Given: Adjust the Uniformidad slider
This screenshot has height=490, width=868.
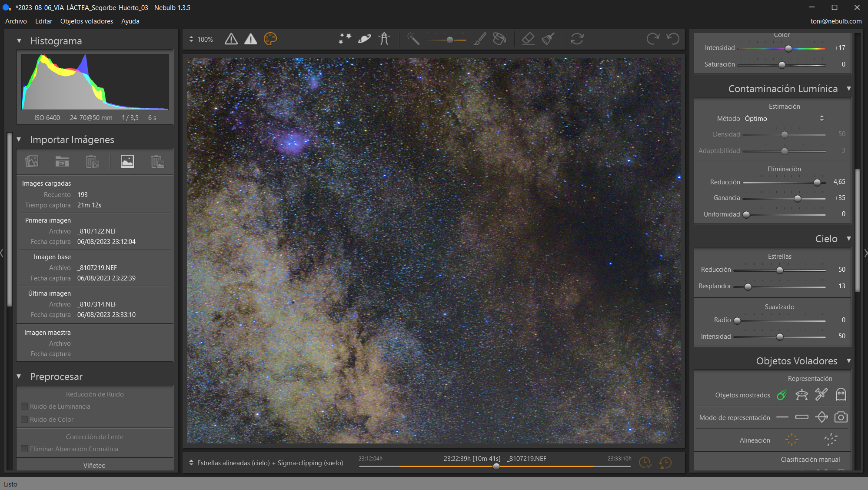Looking at the screenshot, I should pos(746,215).
